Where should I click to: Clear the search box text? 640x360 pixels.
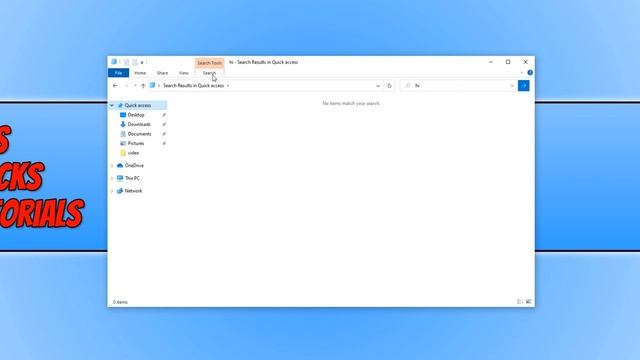pyautogui.click(x=512, y=86)
